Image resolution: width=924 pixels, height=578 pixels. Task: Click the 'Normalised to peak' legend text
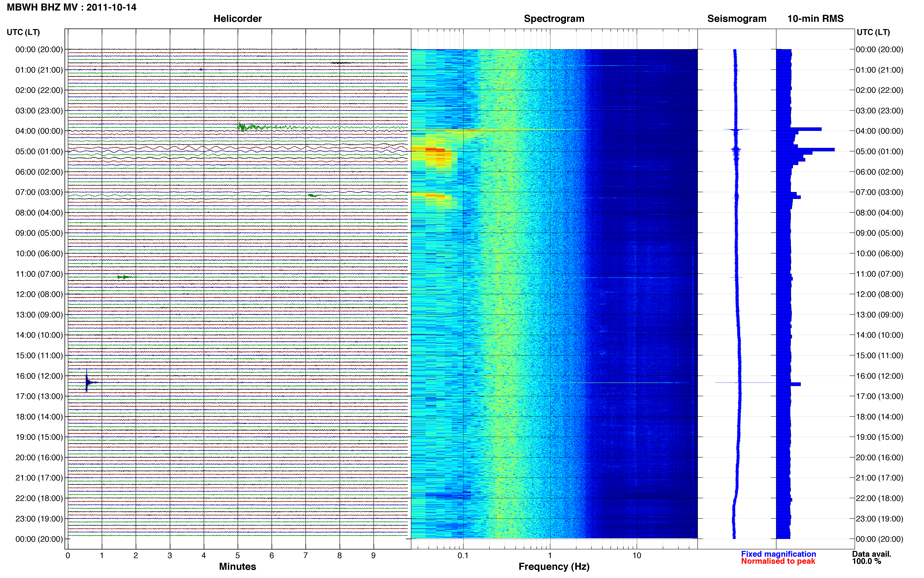[778, 561]
